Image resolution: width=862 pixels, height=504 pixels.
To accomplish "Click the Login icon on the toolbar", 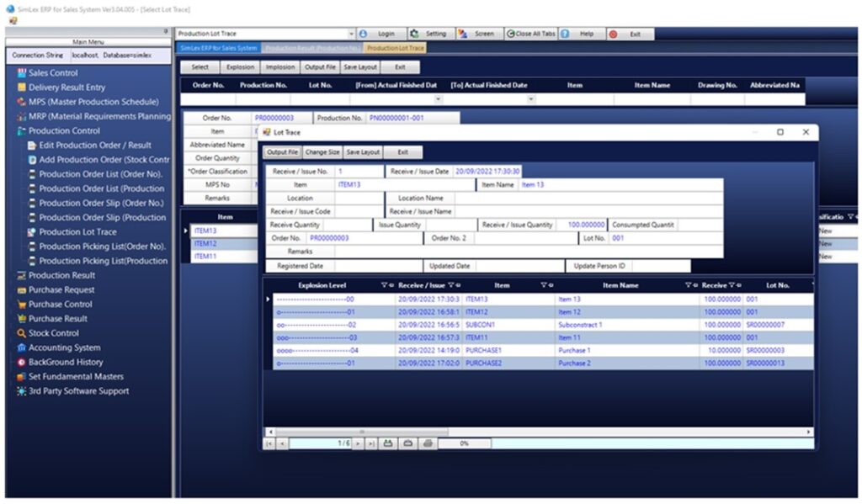I will click(x=363, y=34).
